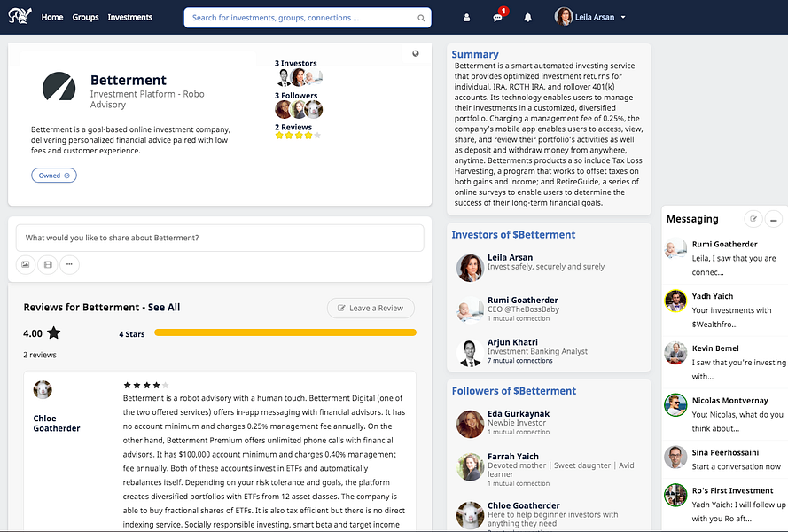Screen dimensions: 788x532
Task: Open the 3 Investors list
Action: pyautogui.click(x=295, y=63)
